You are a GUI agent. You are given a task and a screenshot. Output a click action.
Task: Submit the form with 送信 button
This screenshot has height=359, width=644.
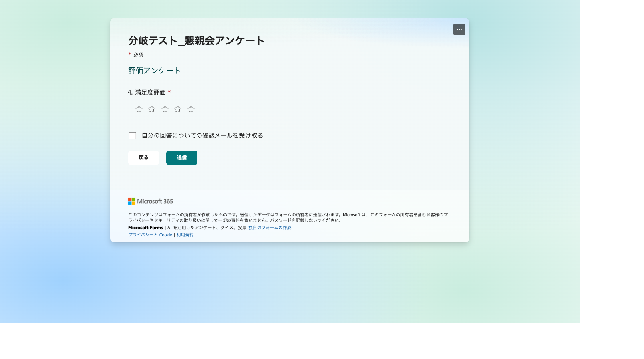(x=182, y=158)
